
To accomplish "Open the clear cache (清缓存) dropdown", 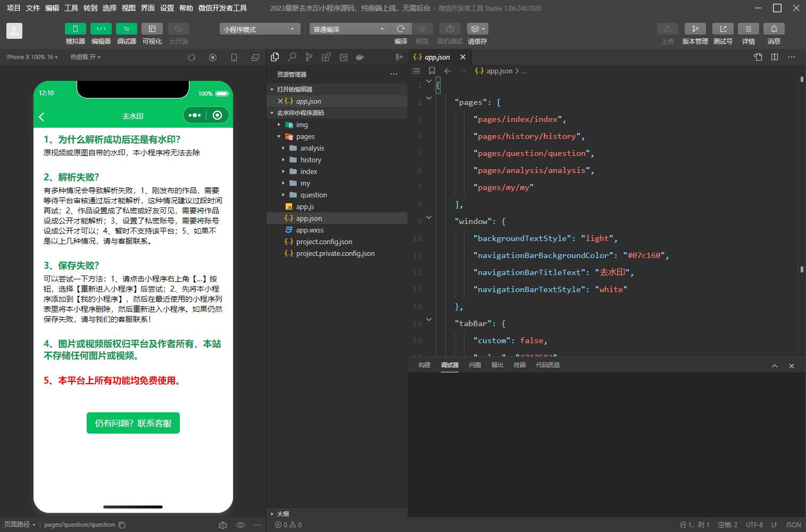I will pyautogui.click(x=477, y=29).
